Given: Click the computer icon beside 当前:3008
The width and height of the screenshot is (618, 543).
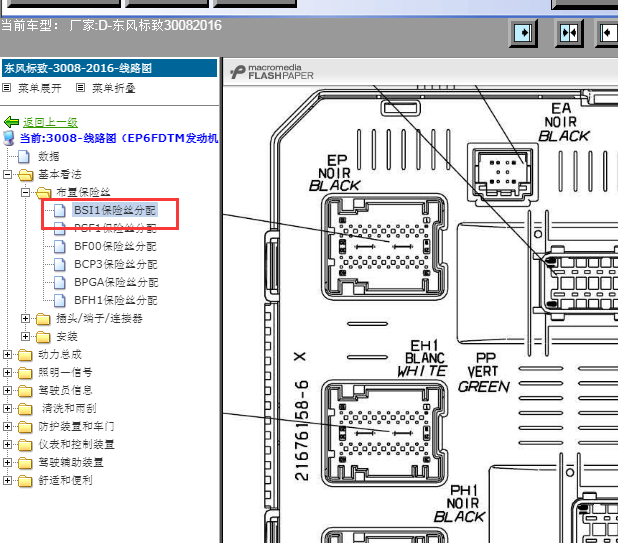Looking at the screenshot, I should coord(9,138).
